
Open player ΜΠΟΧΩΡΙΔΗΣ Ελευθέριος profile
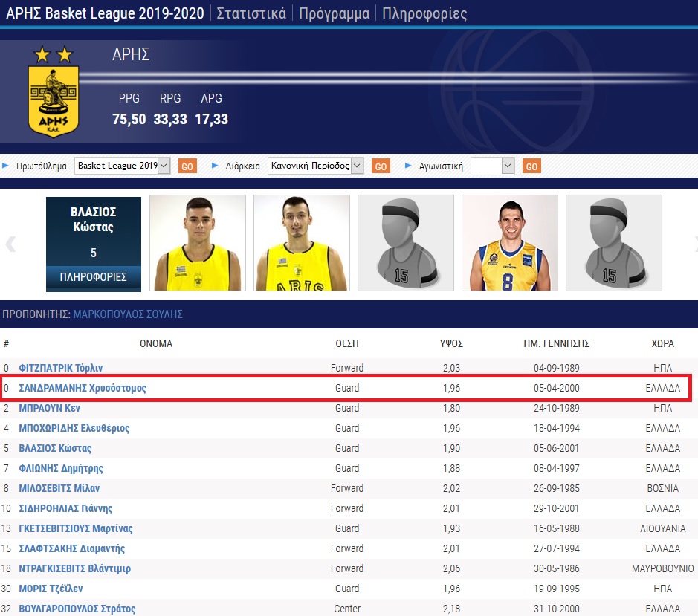coord(74,428)
